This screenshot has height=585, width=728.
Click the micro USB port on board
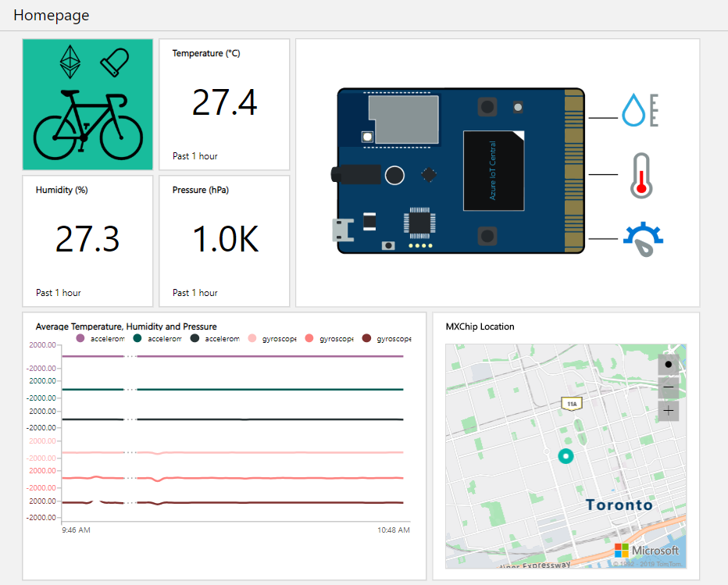coord(343,230)
